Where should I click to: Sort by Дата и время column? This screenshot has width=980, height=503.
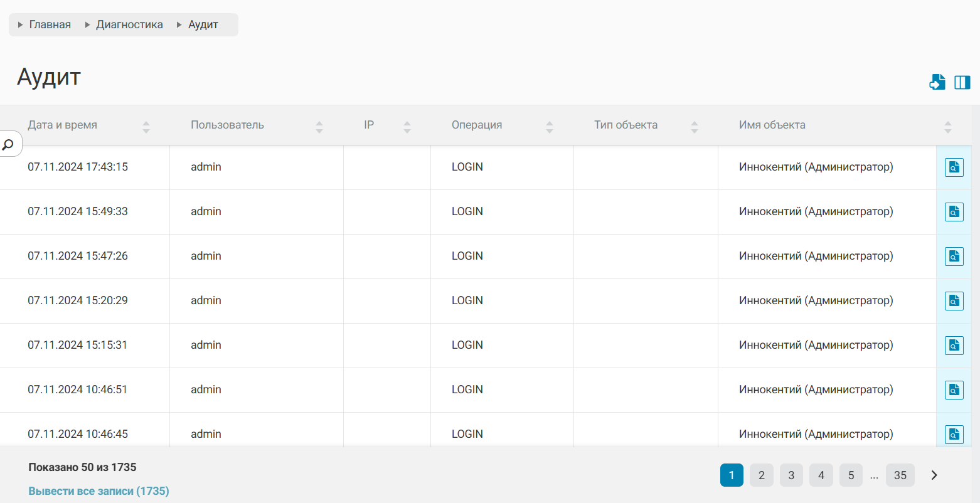pos(146,127)
